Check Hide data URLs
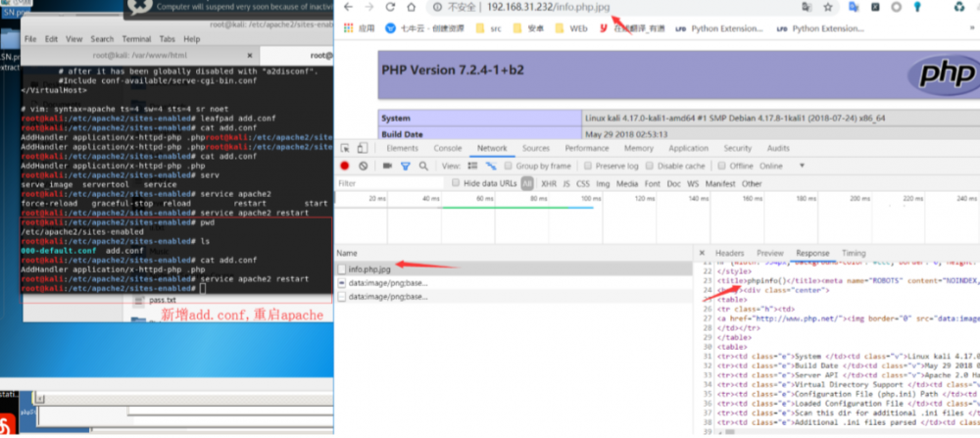This screenshot has height=438, width=980. pos(456,183)
